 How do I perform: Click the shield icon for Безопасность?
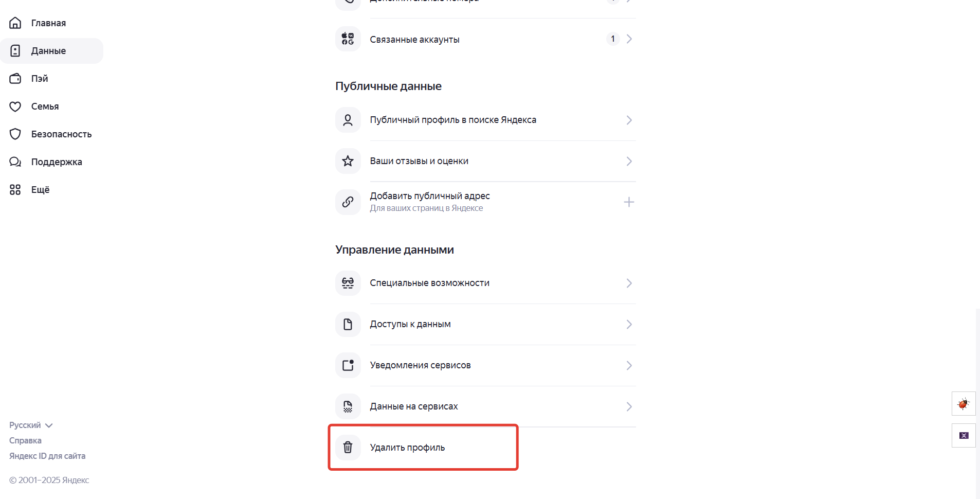coord(15,134)
